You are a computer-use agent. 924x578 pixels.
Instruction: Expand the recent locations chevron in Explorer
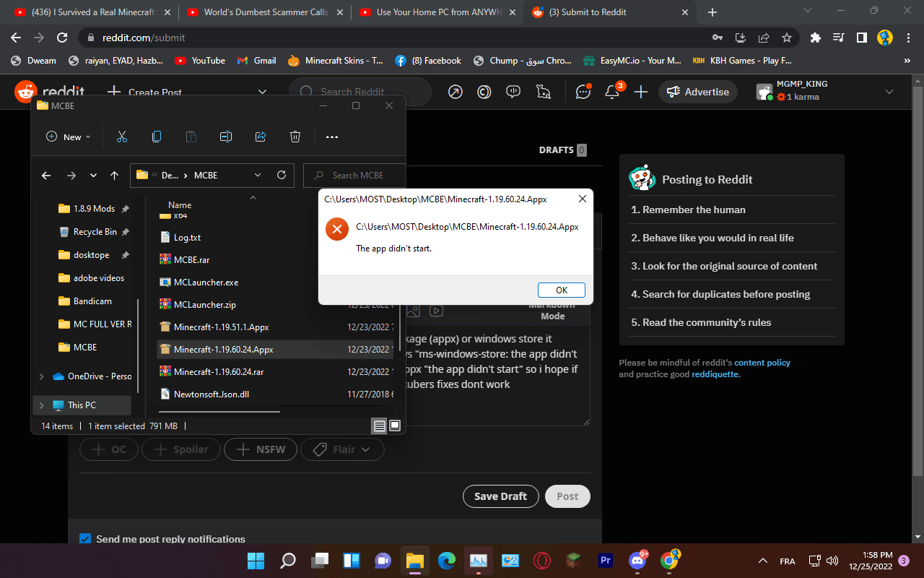click(93, 175)
